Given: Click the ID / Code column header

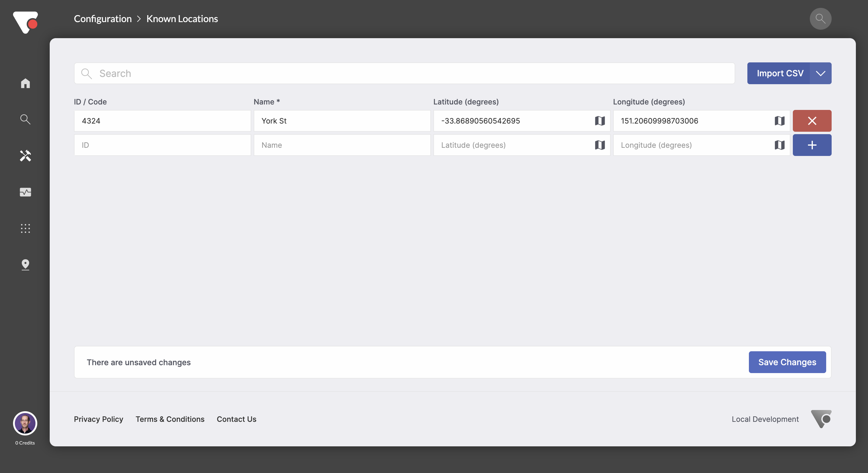Looking at the screenshot, I should coord(90,102).
